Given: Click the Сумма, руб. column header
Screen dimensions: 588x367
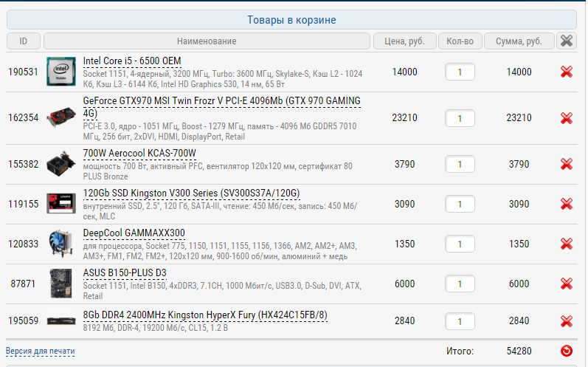Looking at the screenshot, I should tap(519, 41).
